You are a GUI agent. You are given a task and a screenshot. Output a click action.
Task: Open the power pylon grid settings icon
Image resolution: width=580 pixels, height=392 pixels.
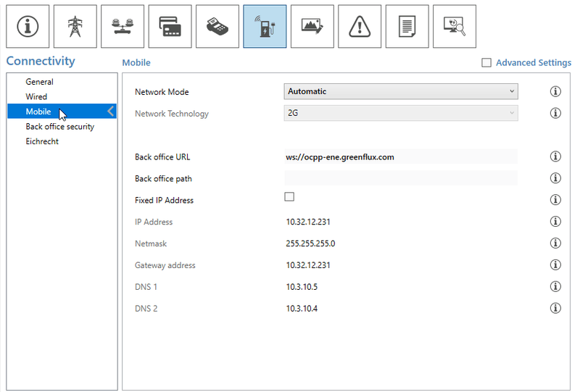tap(75, 26)
